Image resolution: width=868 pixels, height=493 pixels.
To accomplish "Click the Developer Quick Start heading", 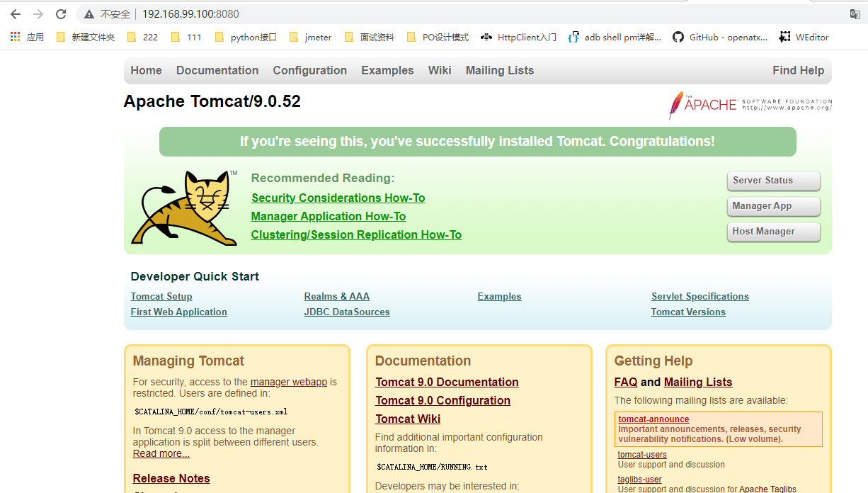I will [x=195, y=277].
